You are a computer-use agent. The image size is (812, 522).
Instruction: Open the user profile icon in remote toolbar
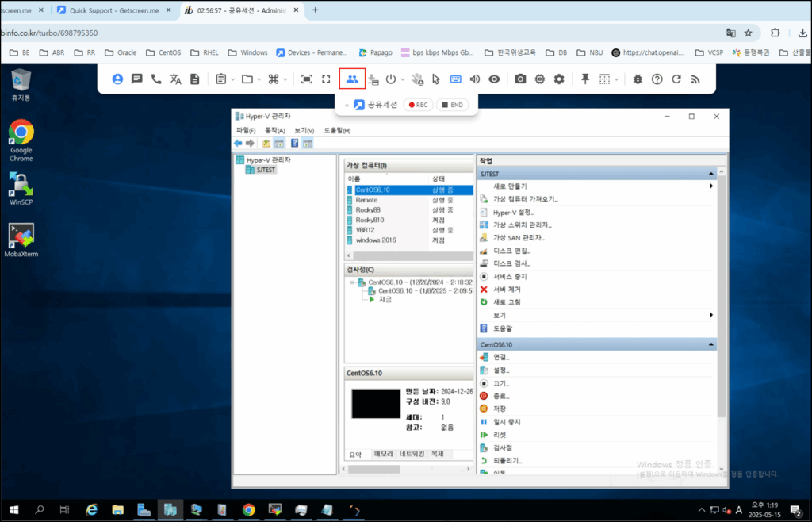(x=117, y=79)
